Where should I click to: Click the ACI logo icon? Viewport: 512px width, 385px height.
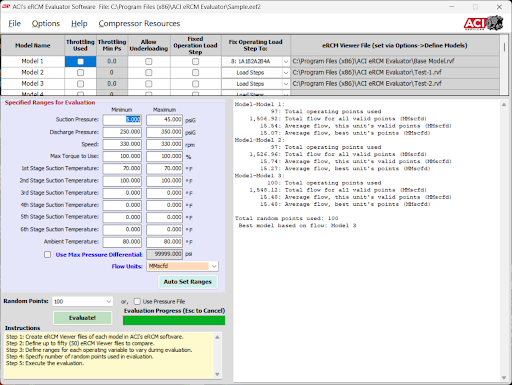click(483, 23)
